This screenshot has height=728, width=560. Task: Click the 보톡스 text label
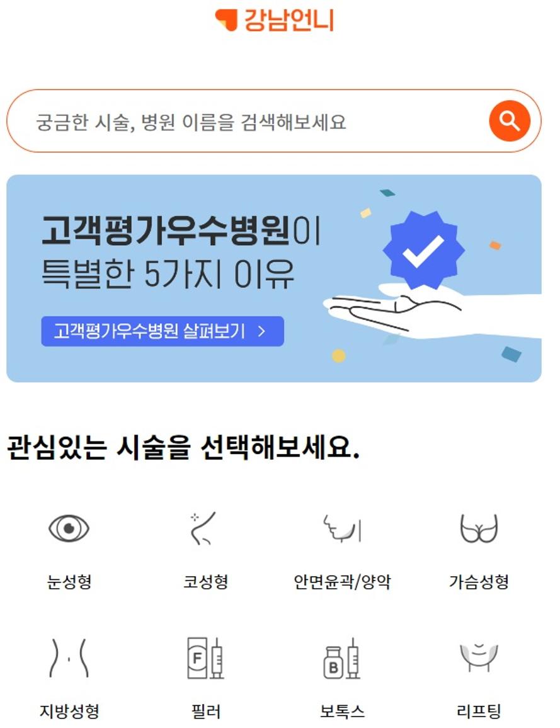pyautogui.click(x=342, y=711)
